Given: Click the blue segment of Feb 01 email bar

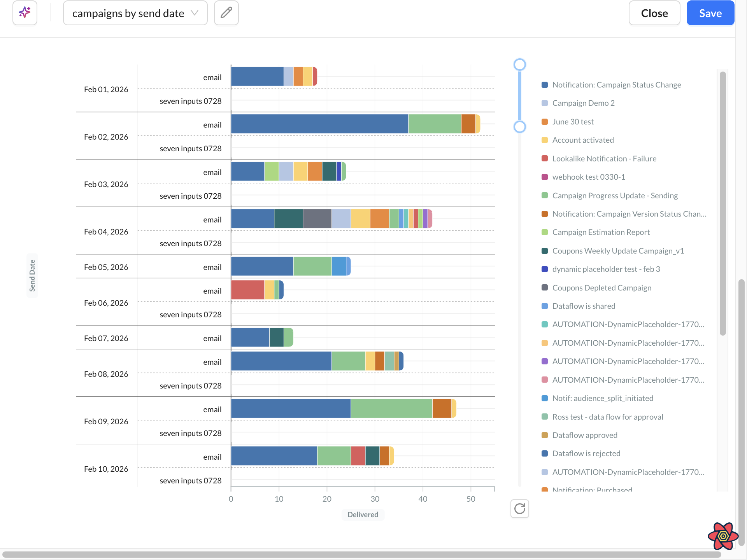Looking at the screenshot, I should click(x=258, y=77).
